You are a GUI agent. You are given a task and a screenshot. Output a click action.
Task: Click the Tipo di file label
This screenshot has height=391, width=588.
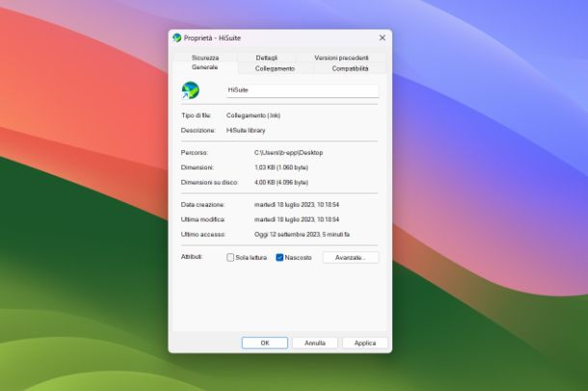(196, 116)
